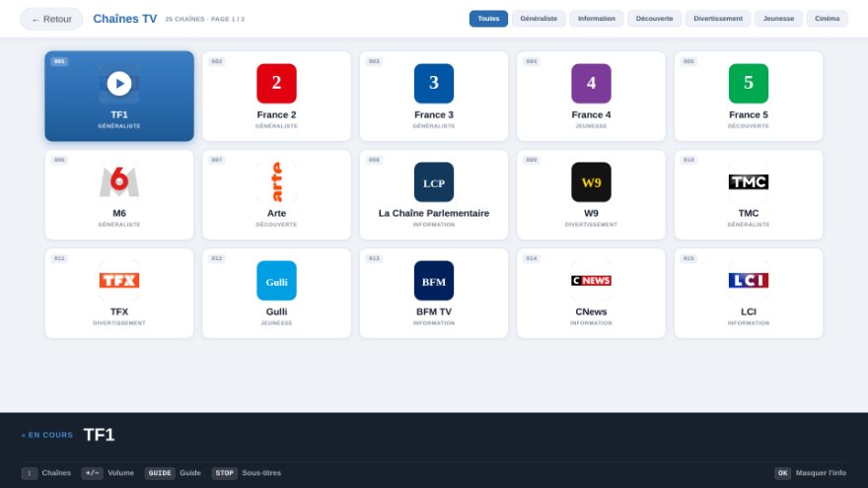Select the France 2 red logo
This screenshot has height=488, width=868.
pyautogui.click(x=276, y=84)
